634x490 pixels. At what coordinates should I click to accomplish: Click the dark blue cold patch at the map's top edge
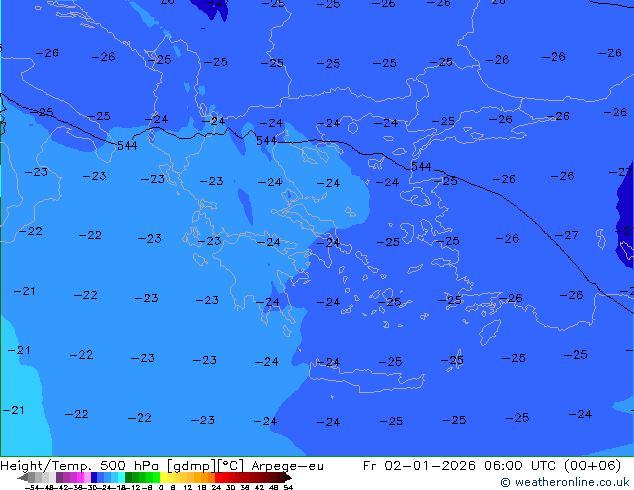pos(210,9)
